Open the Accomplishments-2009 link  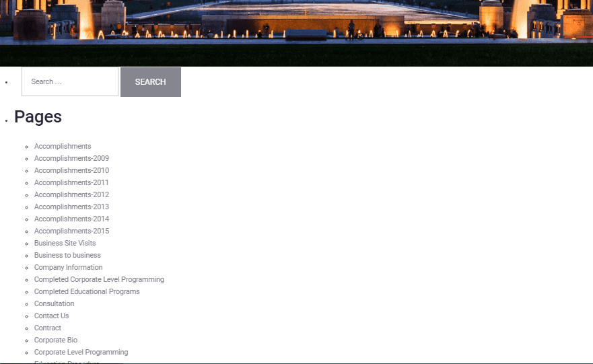[71, 158]
